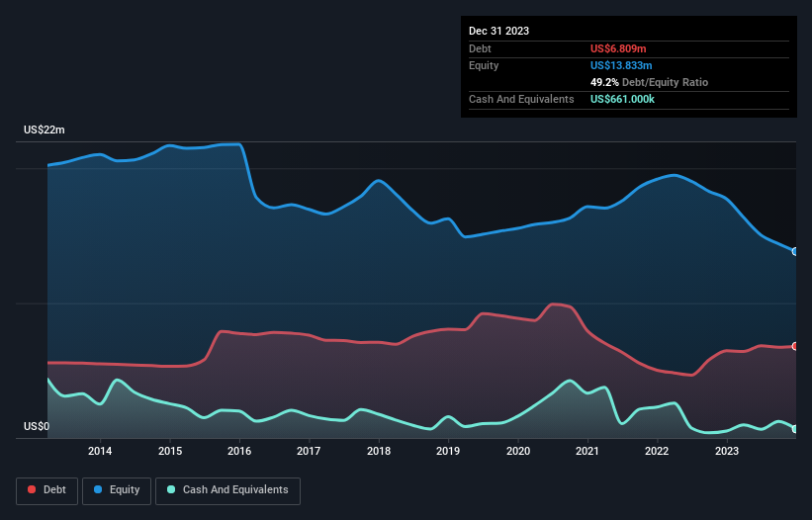Image resolution: width=812 pixels, height=520 pixels.
Task: Toggle Cash And Equivalents legend button
Action: (x=227, y=490)
